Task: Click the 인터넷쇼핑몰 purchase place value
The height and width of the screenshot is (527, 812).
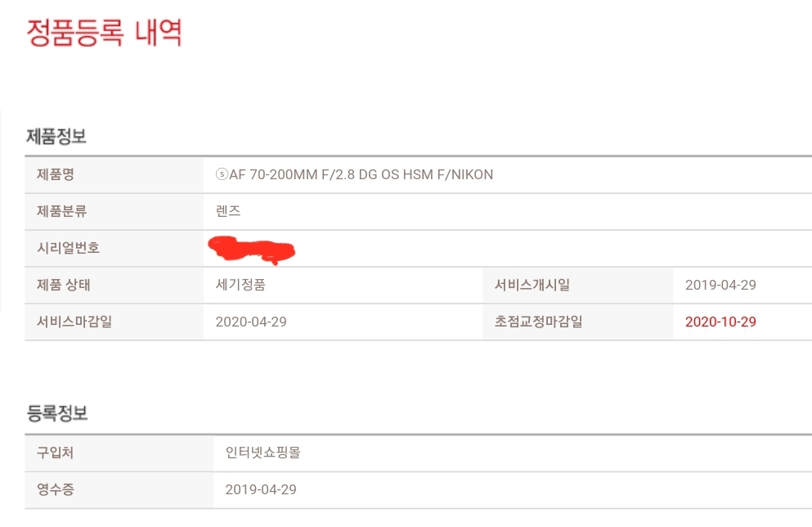Action: [263, 453]
